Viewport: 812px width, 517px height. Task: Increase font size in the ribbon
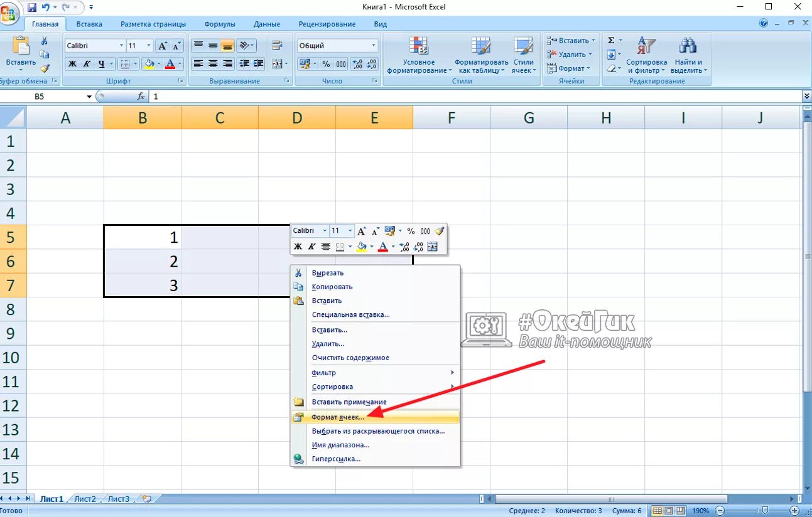163,46
